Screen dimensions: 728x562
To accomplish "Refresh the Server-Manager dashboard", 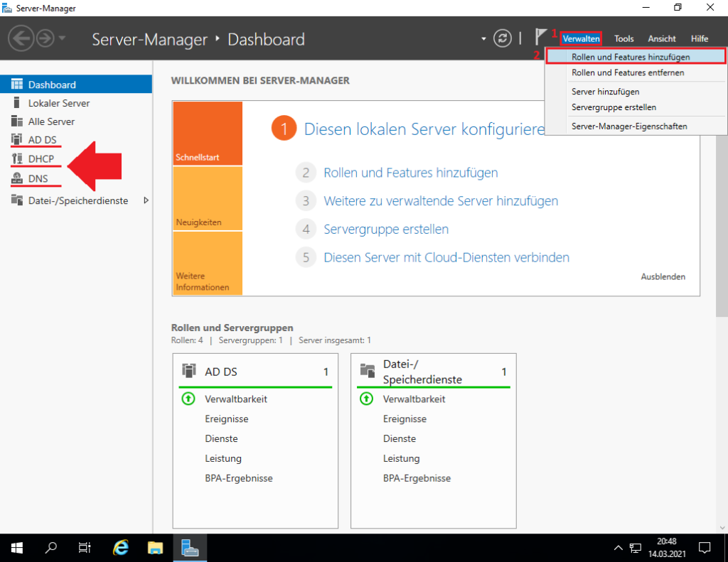I will (503, 38).
